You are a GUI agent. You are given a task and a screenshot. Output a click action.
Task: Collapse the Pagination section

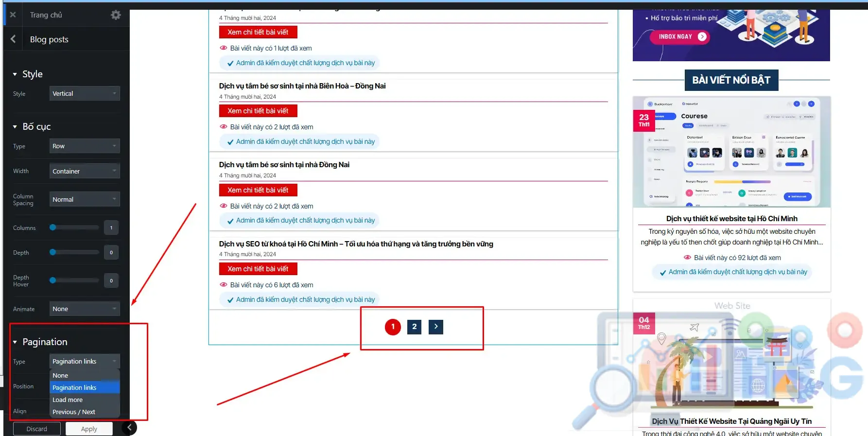pyautogui.click(x=15, y=342)
